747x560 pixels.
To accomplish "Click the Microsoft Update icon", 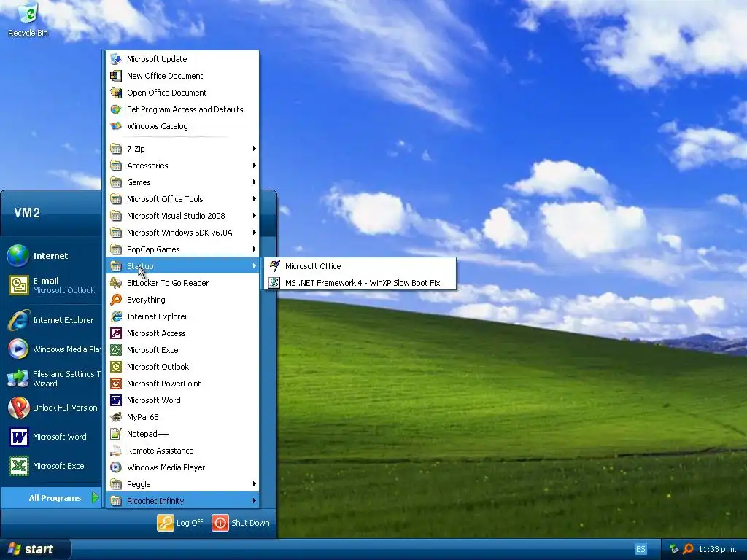I will pyautogui.click(x=116, y=59).
